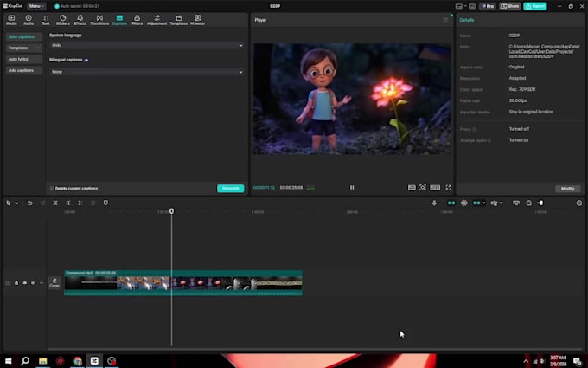The width and height of the screenshot is (588, 368).
Task: Click the Generate captions button
Action: [x=230, y=188]
